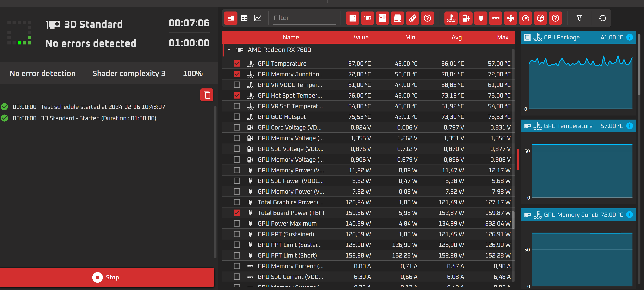Toggle the temperature sensor filter icon
The width and height of the screenshot is (644, 290).
pyautogui.click(x=451, y=18)
